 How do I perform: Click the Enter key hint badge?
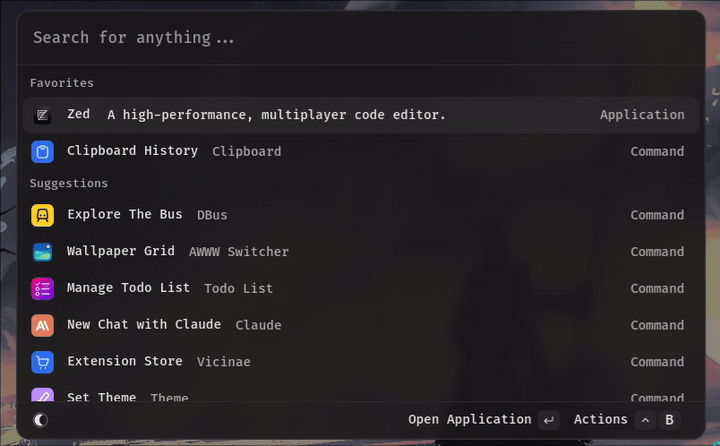(548, 420)
